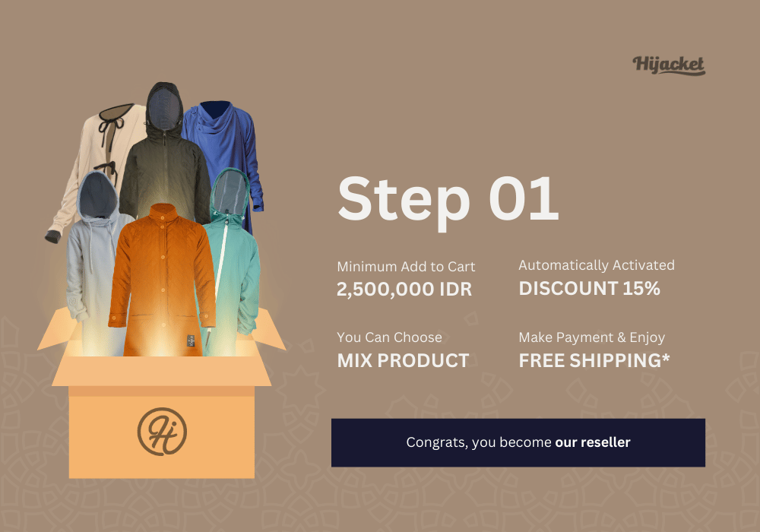This screenshot has height=532, width=760.
Task: Select the orange buttoned jacket
Action: pos(163,281)
